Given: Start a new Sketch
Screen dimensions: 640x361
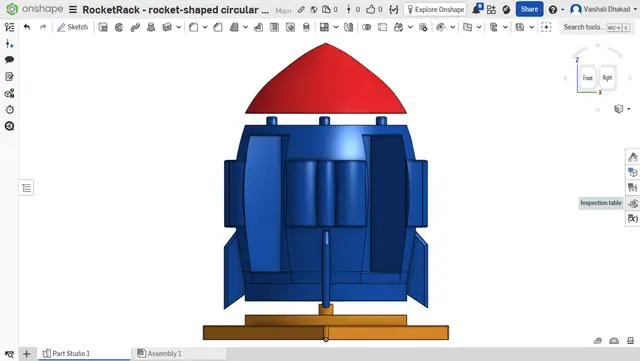Looking at the screenshot, I should point(72,27).
